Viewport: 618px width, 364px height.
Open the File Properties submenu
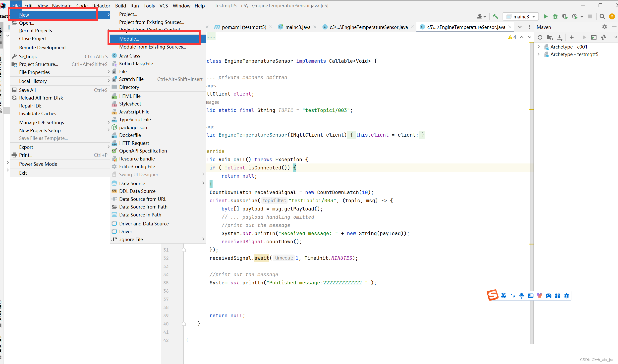click(x=60, y=72)
